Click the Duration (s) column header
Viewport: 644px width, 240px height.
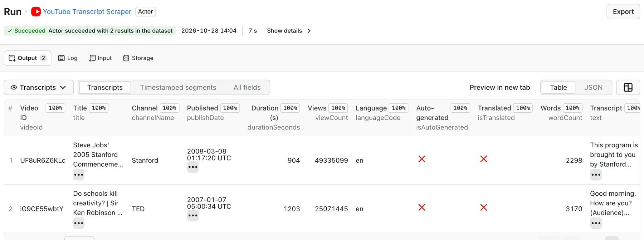(x=274, y=117)
